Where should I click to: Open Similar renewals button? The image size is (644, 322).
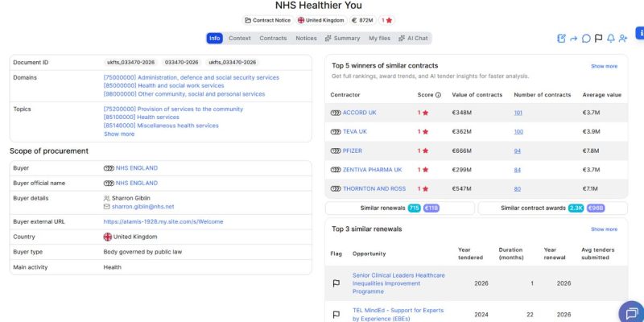tap(399, 208)
